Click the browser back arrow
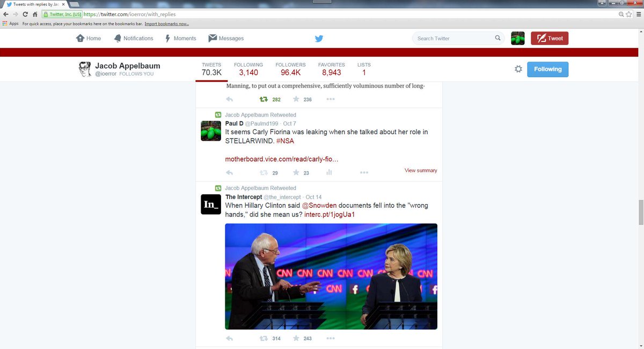Image resolution: width=644 pixels, height=349 pixels. [5, 14]
